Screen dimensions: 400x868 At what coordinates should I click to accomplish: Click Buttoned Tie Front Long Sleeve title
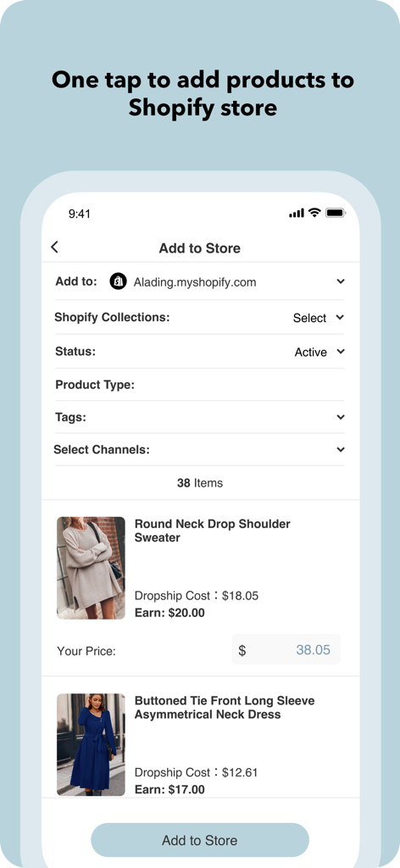coord(225,707)
